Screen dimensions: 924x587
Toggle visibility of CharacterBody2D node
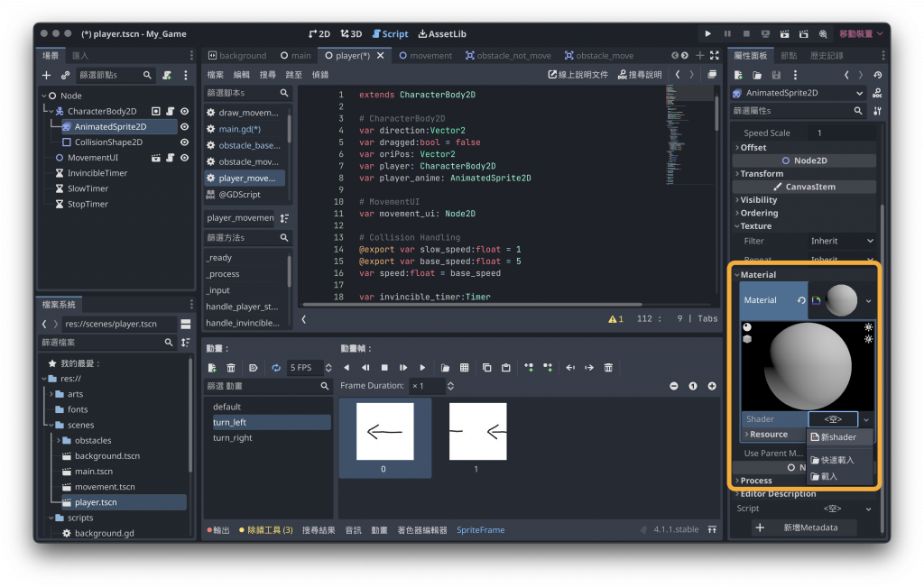184,111
